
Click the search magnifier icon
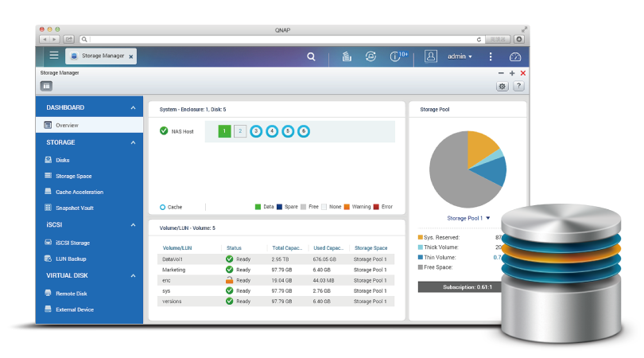pos(311,56)
